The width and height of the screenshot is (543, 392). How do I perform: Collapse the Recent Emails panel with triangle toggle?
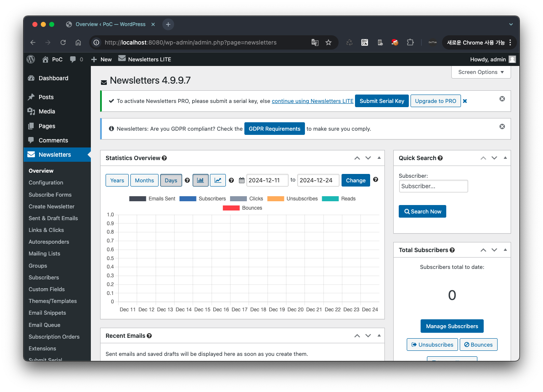click(x=379, y=336)
